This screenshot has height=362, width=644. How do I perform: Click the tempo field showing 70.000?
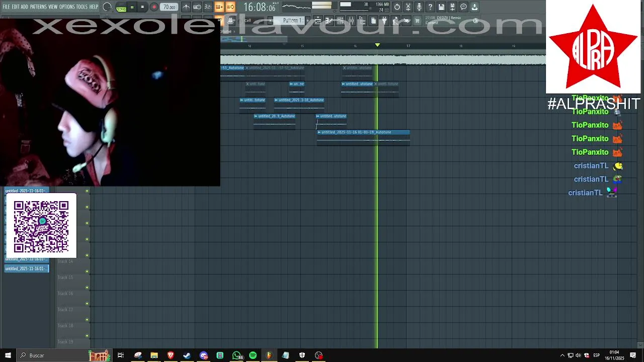coord(169,7)
